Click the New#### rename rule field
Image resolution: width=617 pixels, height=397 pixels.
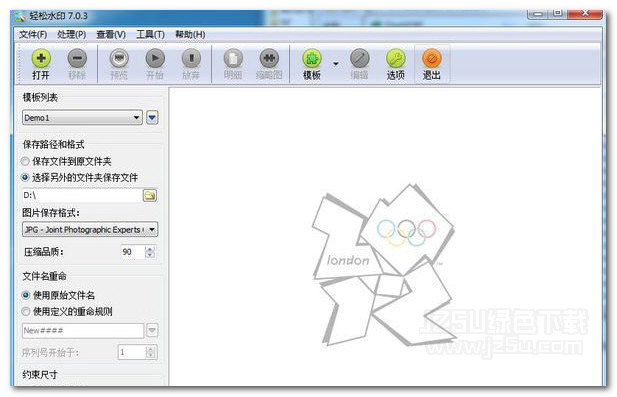click(83, 331)
